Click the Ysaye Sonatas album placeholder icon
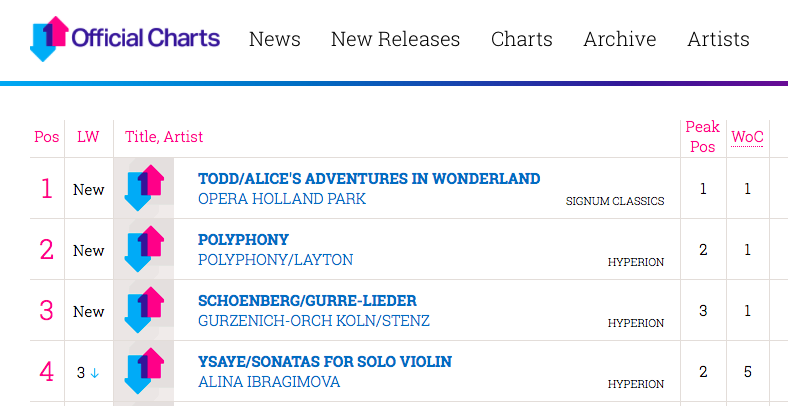Viewport: 788px width, 406px height. click(144, 371)
